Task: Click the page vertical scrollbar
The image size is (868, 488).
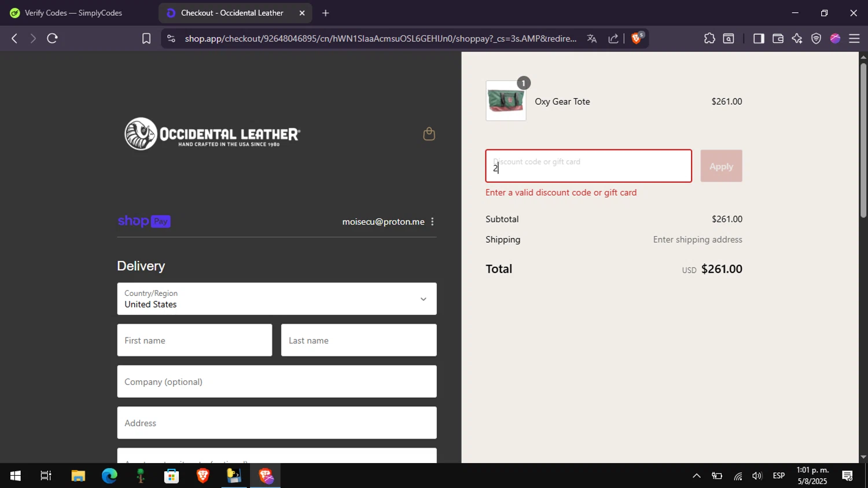Action: (863, 140)
